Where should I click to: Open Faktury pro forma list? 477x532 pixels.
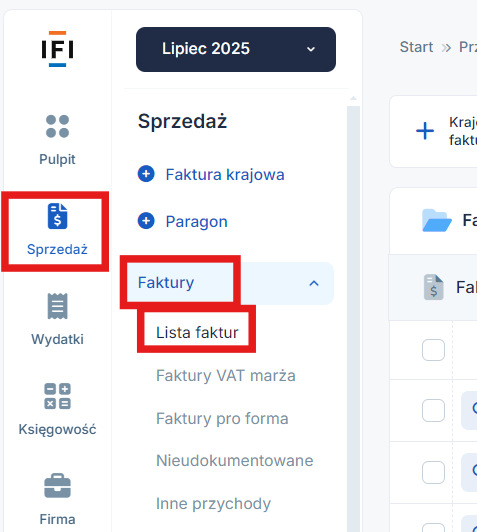pyautogui.click(x=222, y=418)
